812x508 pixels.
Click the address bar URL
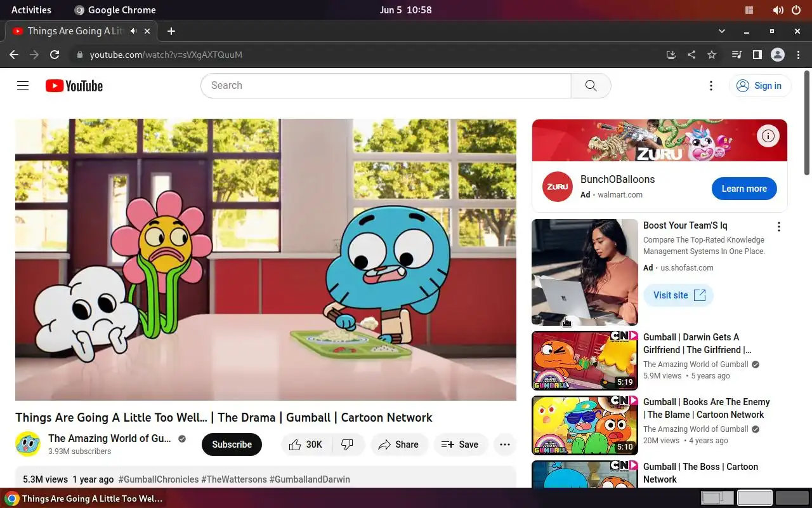click(x=166, y=55)
